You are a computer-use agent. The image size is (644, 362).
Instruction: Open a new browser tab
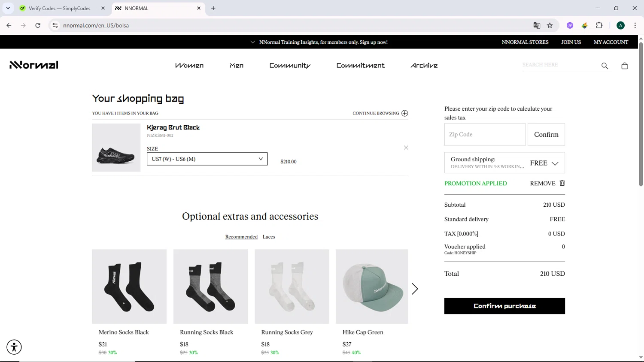pos(213,8)
